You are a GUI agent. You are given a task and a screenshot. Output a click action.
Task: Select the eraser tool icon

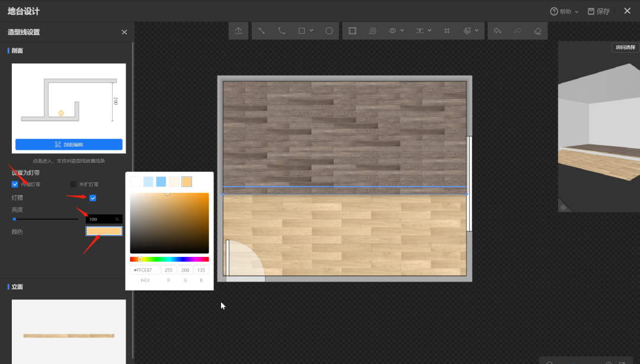(x=537, y=31)
